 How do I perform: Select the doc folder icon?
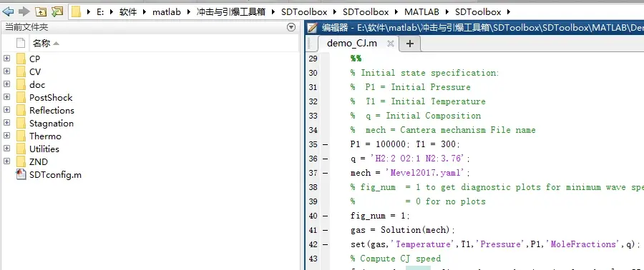(21, 84)
